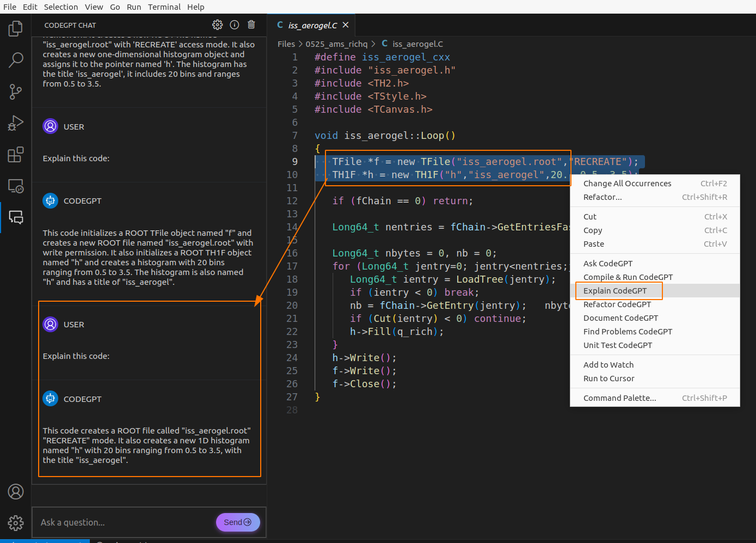
Task: Click the CODEGPT CHAT panel title
Action: [x=70, y=26]
